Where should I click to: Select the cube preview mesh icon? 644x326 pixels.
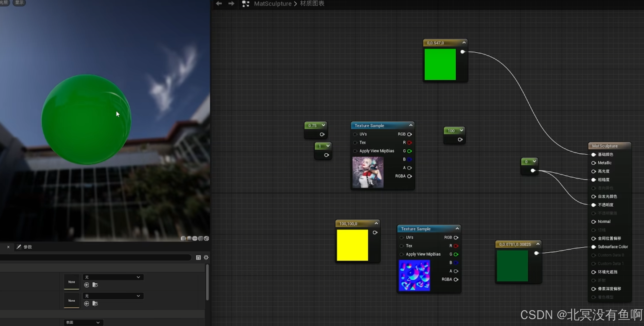[200, 238]
